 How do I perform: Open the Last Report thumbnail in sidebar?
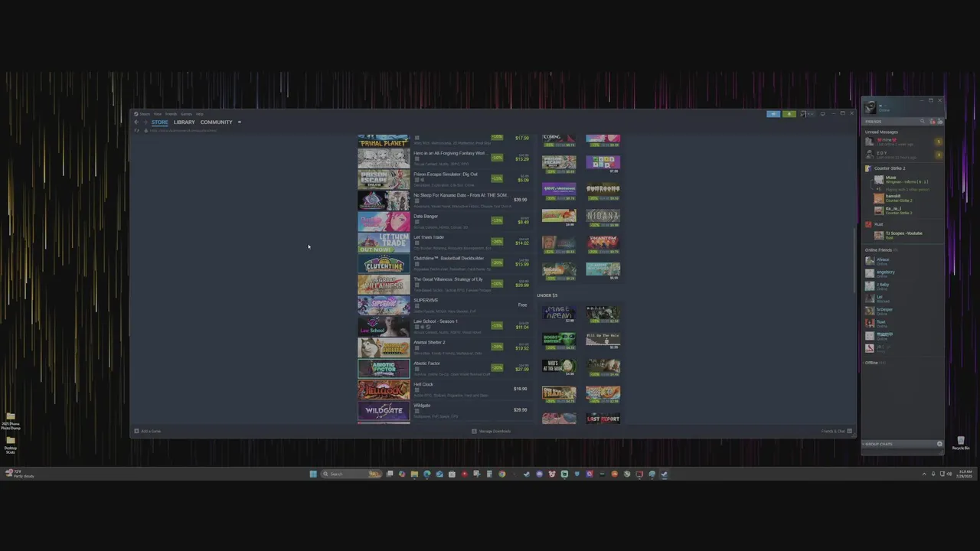603,418
